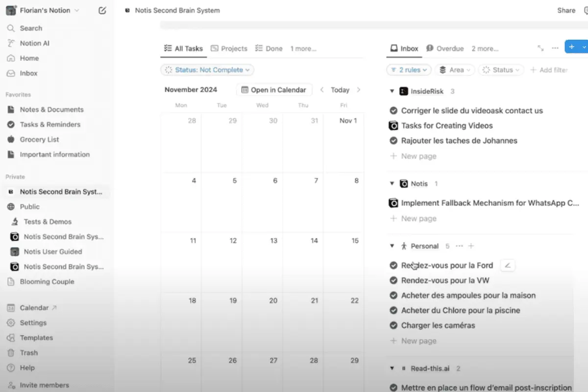This screenshot has width=588, height=392.
Task: Open the Status filter dropdown
Action: (501, 70)
